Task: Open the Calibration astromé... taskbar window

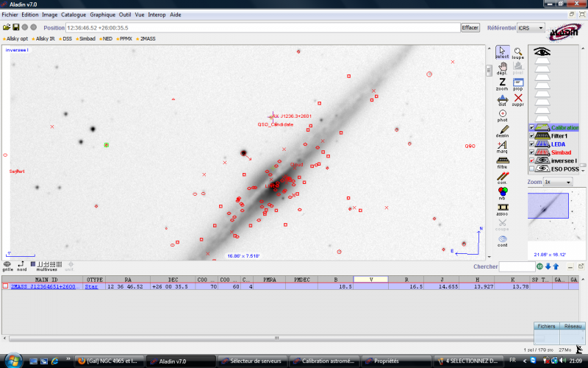Action: click(x=325, y=361)
